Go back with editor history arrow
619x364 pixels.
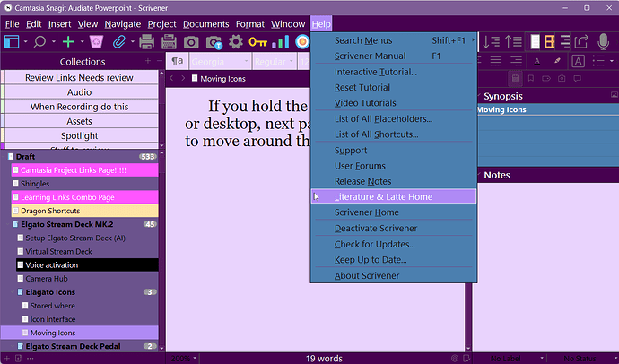click(171, 79)
